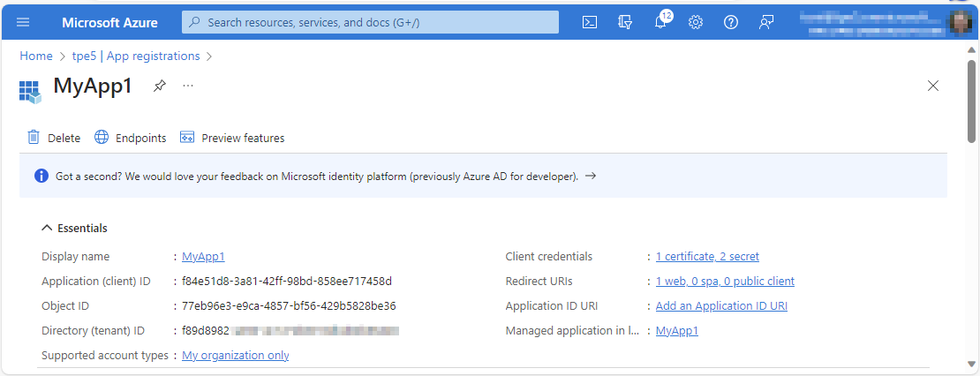This screenshot has height=376, width=980.
Task: Show notifications bell with 12 badge
Action: click(x=661, y=21)
